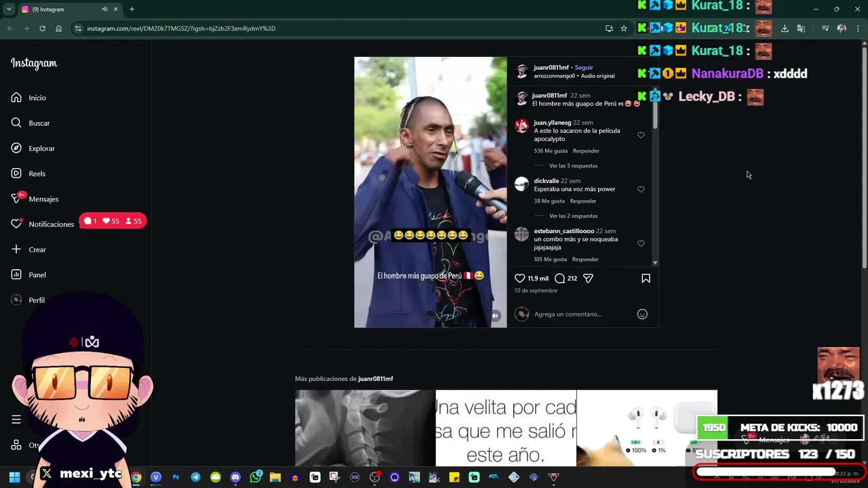Open juanr0811mf link under Más publicaciones
The image size is (868, 488).
[376, 379]
